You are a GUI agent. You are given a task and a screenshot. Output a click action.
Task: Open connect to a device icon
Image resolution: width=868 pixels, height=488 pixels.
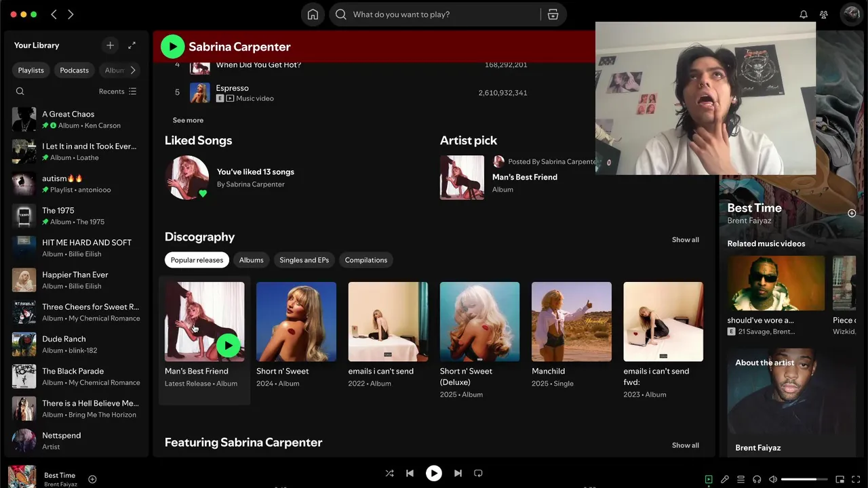tap(757, 479)
